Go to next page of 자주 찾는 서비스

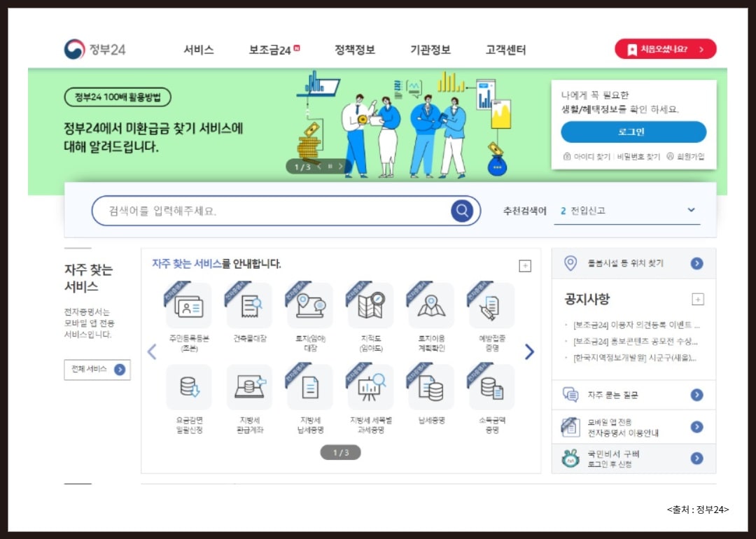coord(529,351)
